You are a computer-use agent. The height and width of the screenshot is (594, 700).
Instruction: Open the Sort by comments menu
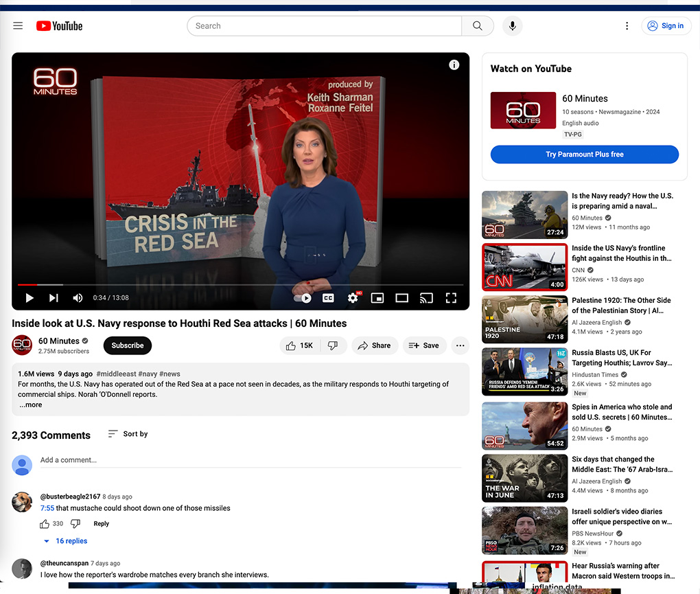[x=128, y=434]
